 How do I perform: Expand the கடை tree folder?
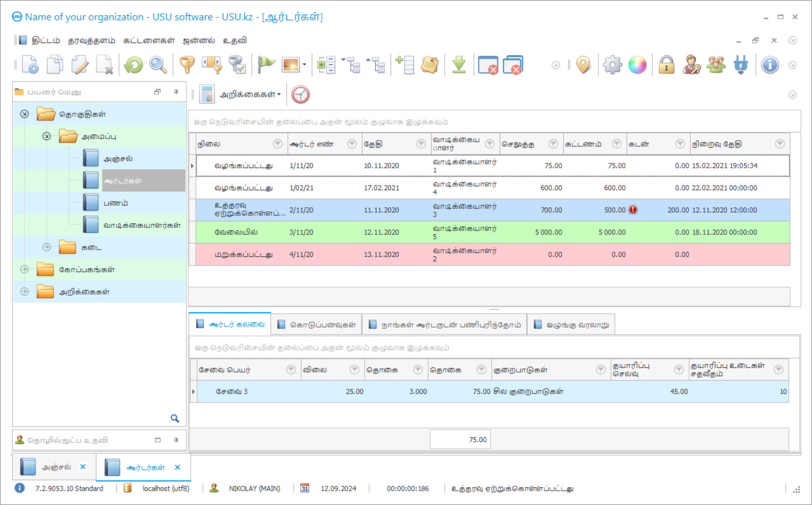click(x=47, y=247)
